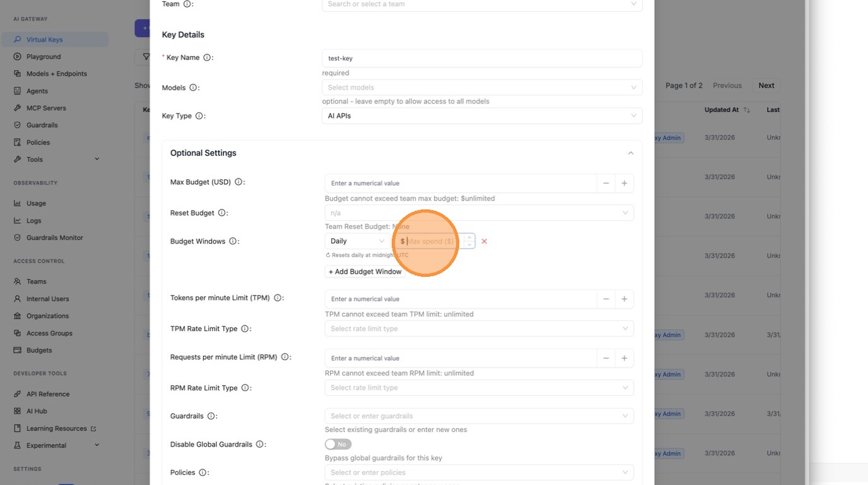Click the Key Name info icon
The height and width of the screenshot is (485, 868).
[x=207, y=57]
